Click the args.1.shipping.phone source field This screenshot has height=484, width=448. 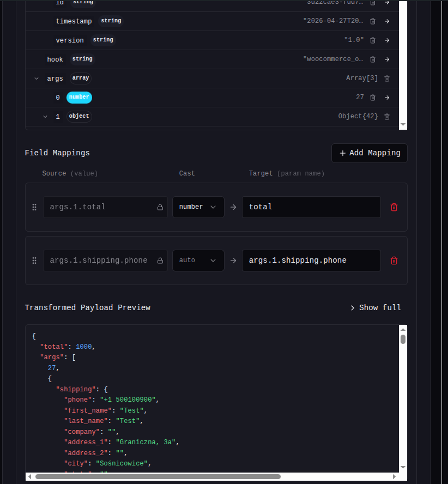click(x=105, y=261)
